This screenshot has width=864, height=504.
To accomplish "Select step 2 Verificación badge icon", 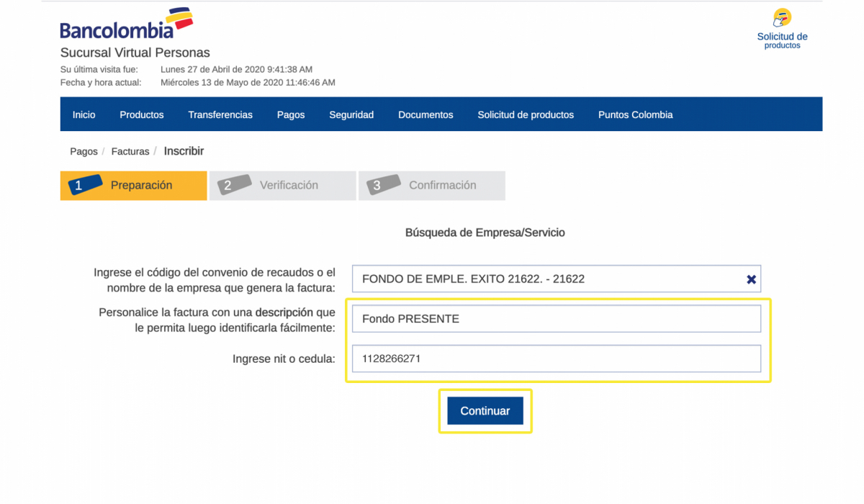I will [235, 185].
